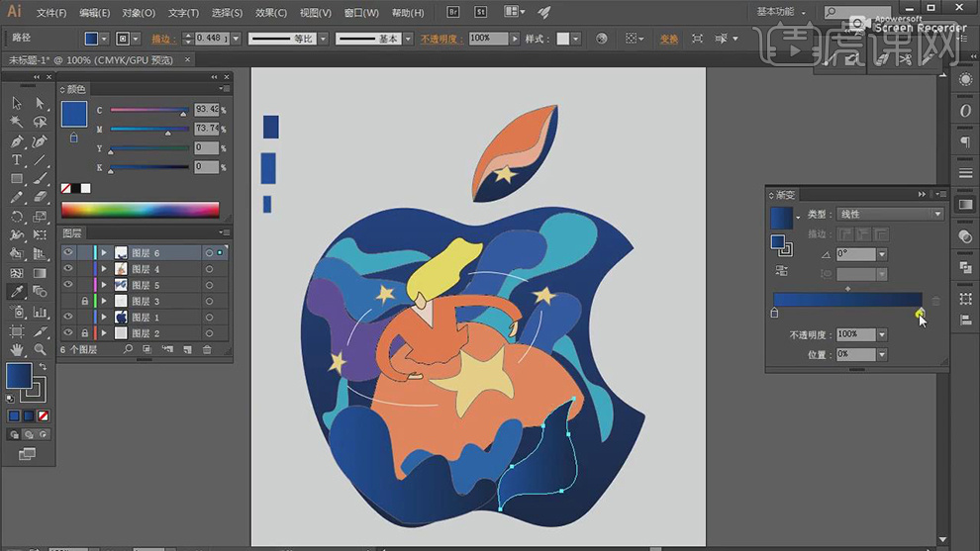Open 文字(T) menu
Image resolution: width=980 pixels, height=551 pixels.
coord(183,13)
